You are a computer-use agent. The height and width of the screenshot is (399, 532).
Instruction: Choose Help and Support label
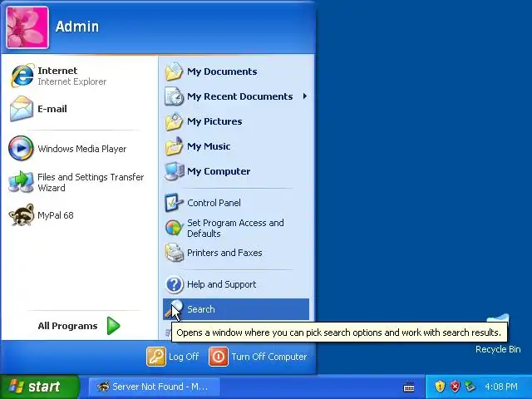(222, 284)
